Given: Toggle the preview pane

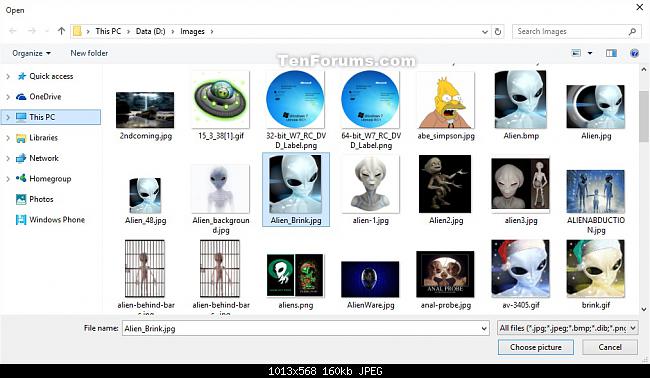Looking at the screenshot, I should (x=611, y=53).
